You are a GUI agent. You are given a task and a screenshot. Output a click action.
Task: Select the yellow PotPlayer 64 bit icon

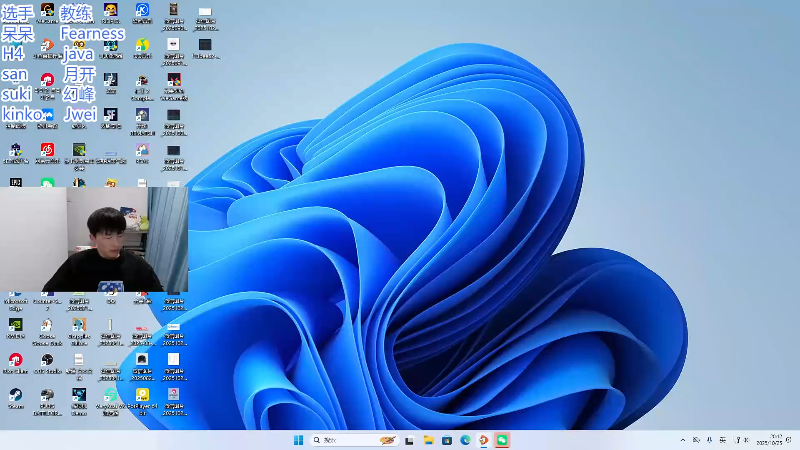pos(142,395)
